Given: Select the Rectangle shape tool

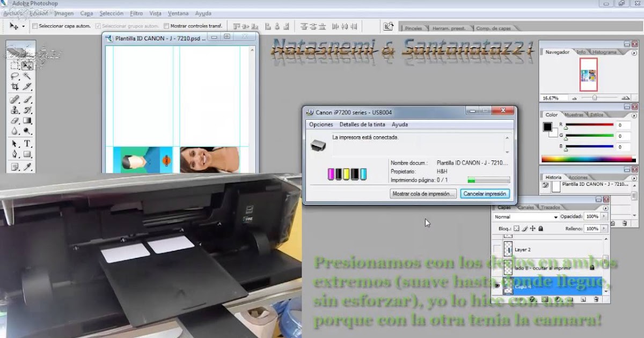Looking at the screenshot, I should (27, 155).
